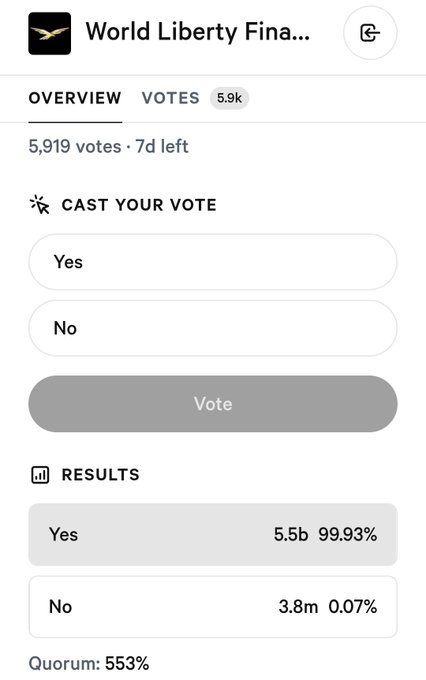Select the No voting option
426x680 pixels.
pyautogui.click(x=213, y=328)
